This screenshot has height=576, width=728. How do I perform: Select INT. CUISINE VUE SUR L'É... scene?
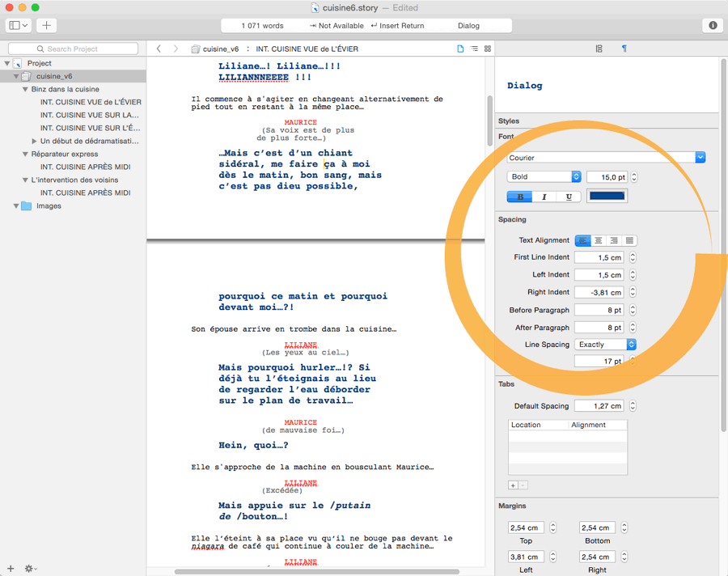pyautogui.click(x=90, y=128)
